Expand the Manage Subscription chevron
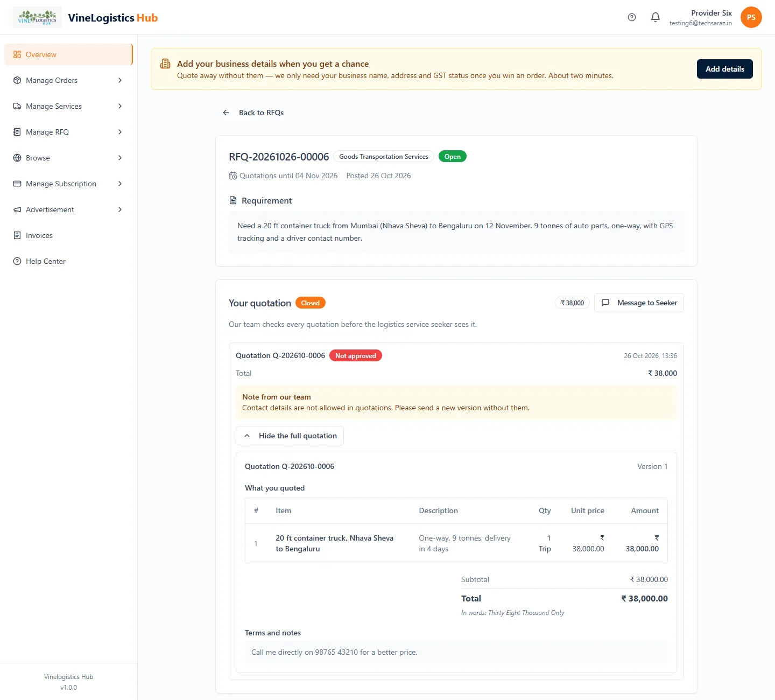 pos(120,184)
